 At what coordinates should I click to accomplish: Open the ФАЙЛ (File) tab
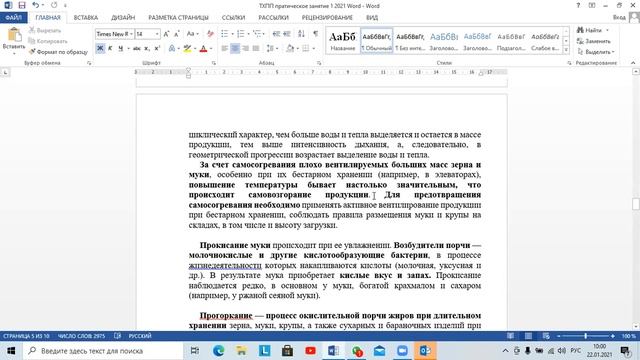[x=13, y=18]
